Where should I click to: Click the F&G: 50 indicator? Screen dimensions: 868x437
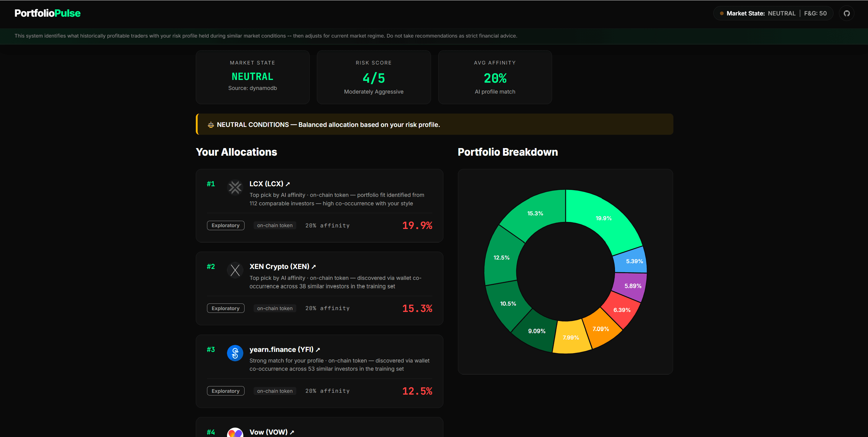click(x=815, y=14)
